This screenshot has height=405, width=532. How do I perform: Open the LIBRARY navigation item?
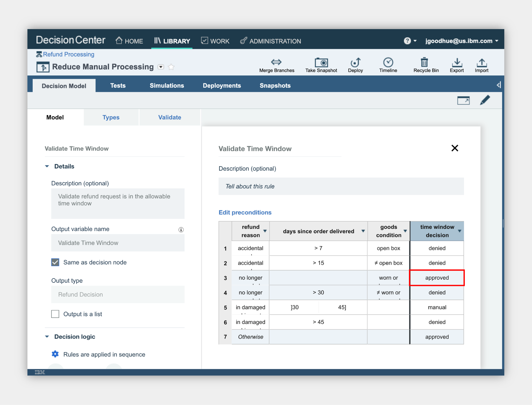coord(172,41)
